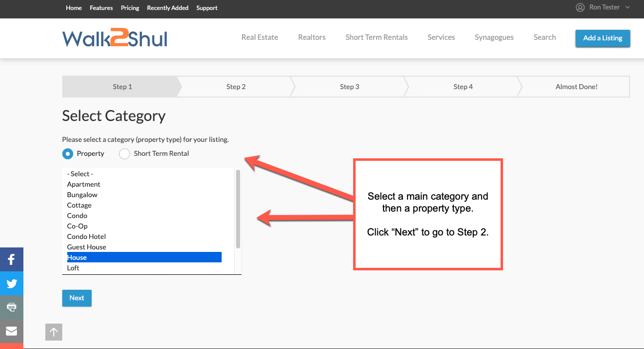This screenshot has width=644, height=349.
Task: Open the Support menu item
Action: pos(207,8)
